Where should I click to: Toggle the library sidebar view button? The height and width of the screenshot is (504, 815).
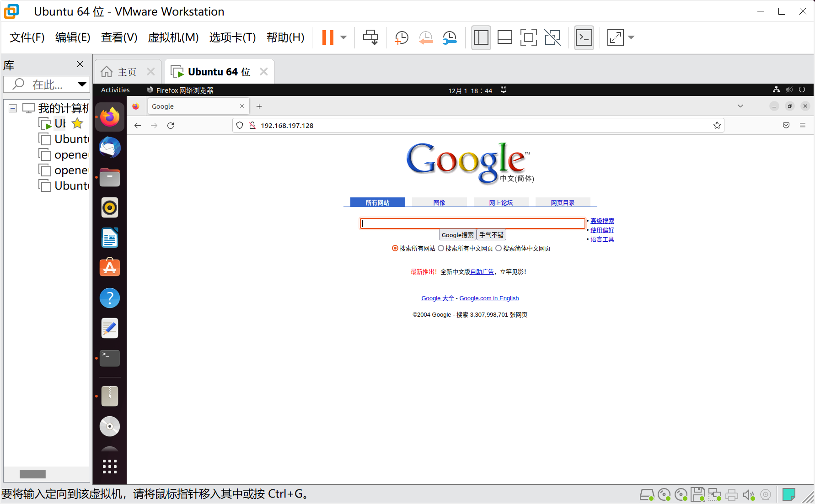pos(481,37)
